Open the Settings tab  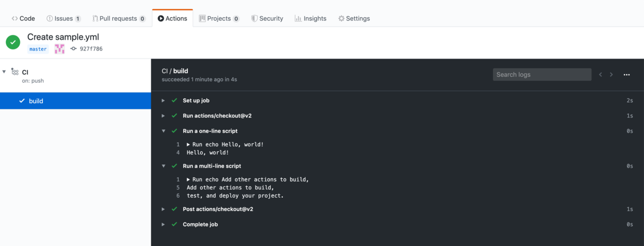[x=354, y=18]
